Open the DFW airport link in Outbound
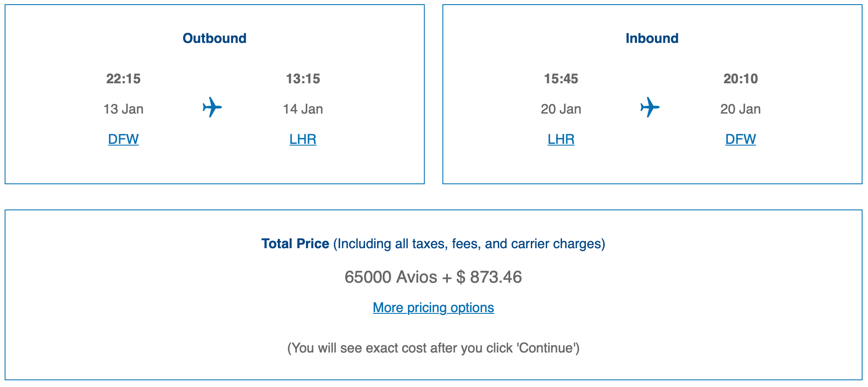868x387 pixels. (123, 139)
